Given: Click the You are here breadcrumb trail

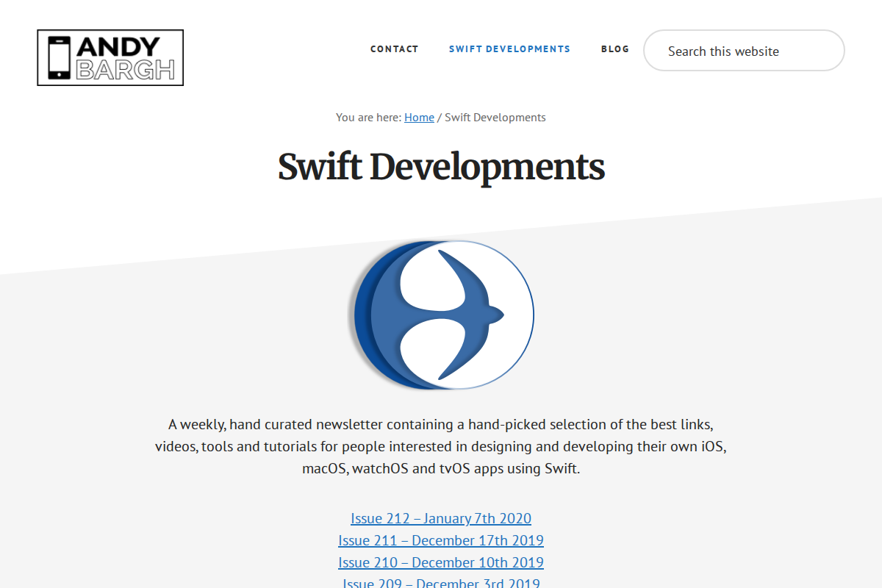Looking at the screenshot, I should (367, 117).
